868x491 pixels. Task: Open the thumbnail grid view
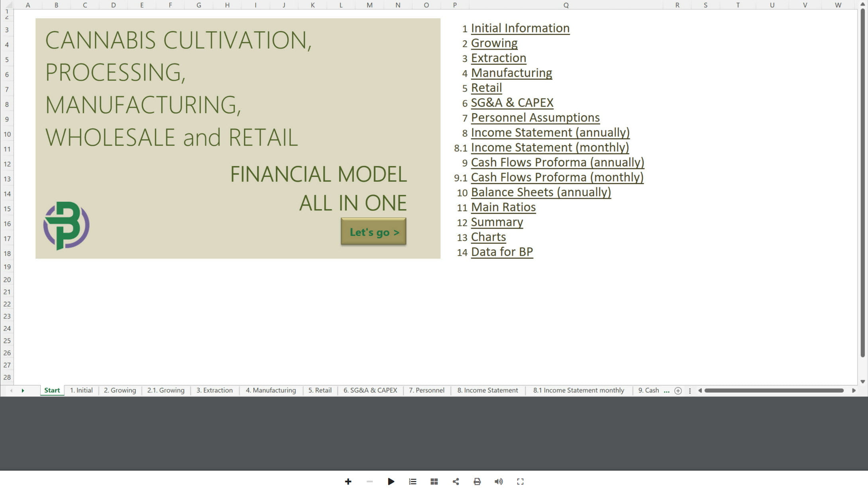tap(434, 481)
